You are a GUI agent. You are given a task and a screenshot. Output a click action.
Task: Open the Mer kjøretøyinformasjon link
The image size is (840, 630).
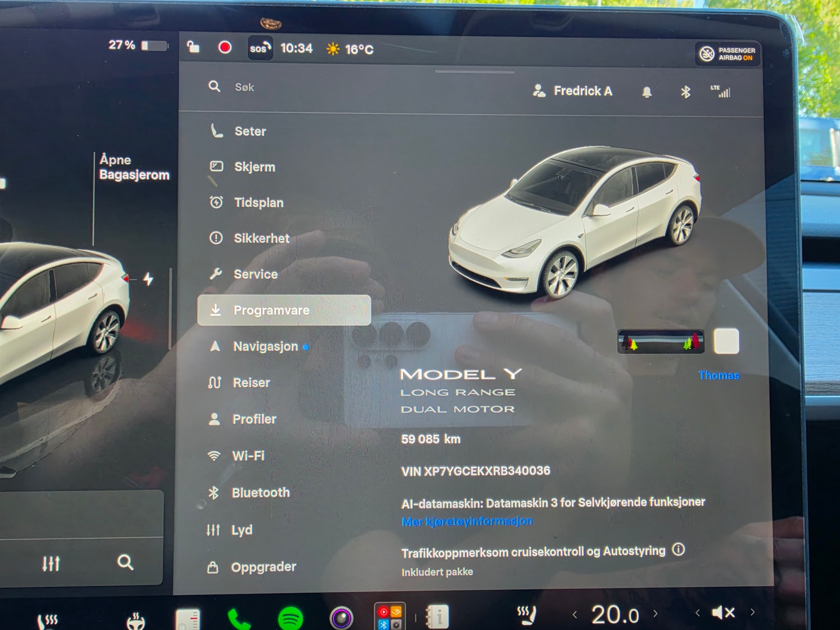[x=467, y=521]
